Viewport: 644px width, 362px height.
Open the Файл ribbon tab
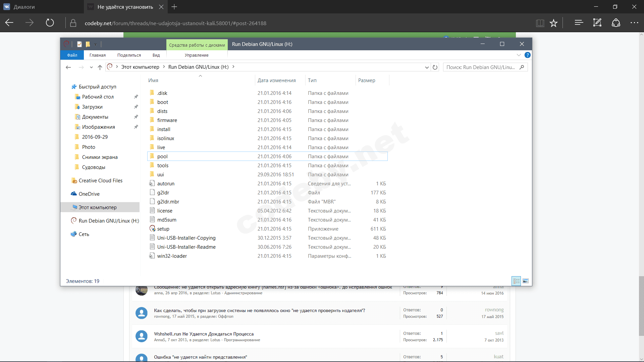72,55
